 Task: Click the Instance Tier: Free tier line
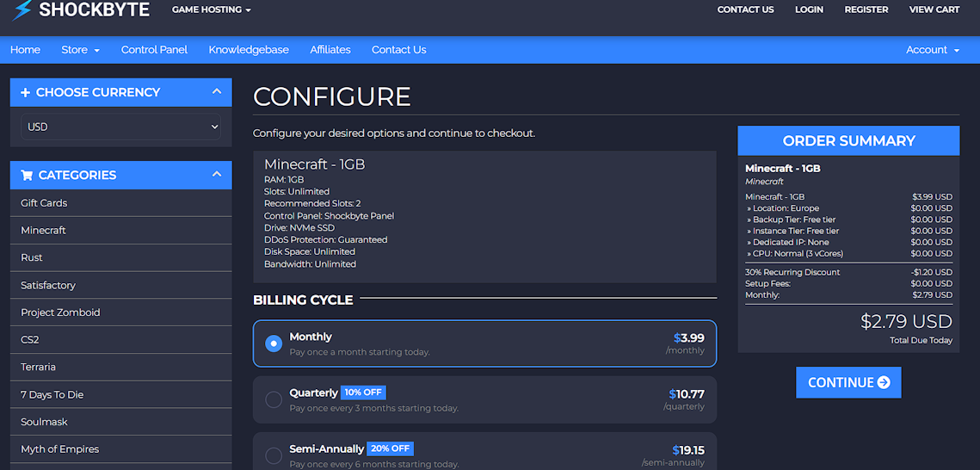click(x=848, y=232)
